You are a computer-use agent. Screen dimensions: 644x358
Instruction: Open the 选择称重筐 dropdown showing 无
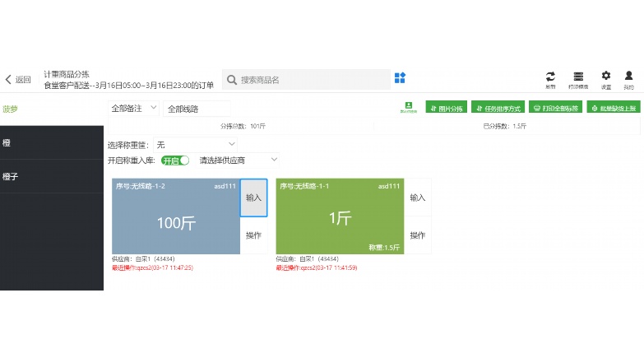[x=196, y=145]
